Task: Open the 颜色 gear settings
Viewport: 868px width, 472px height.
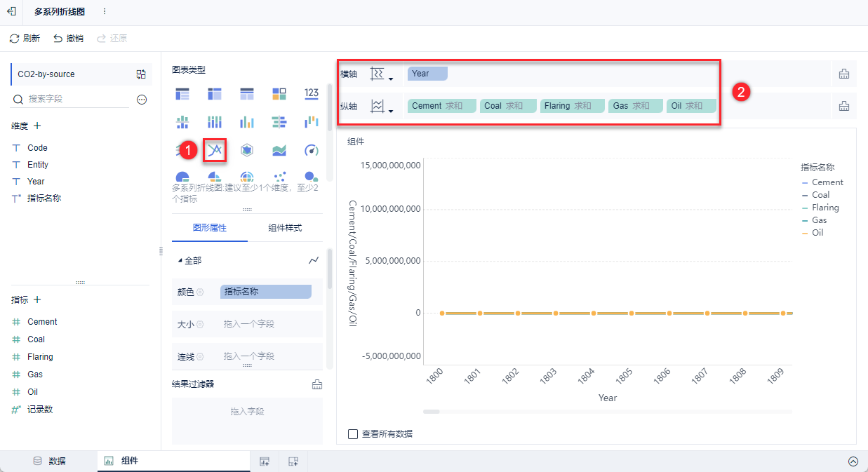Action: (200, 292)
